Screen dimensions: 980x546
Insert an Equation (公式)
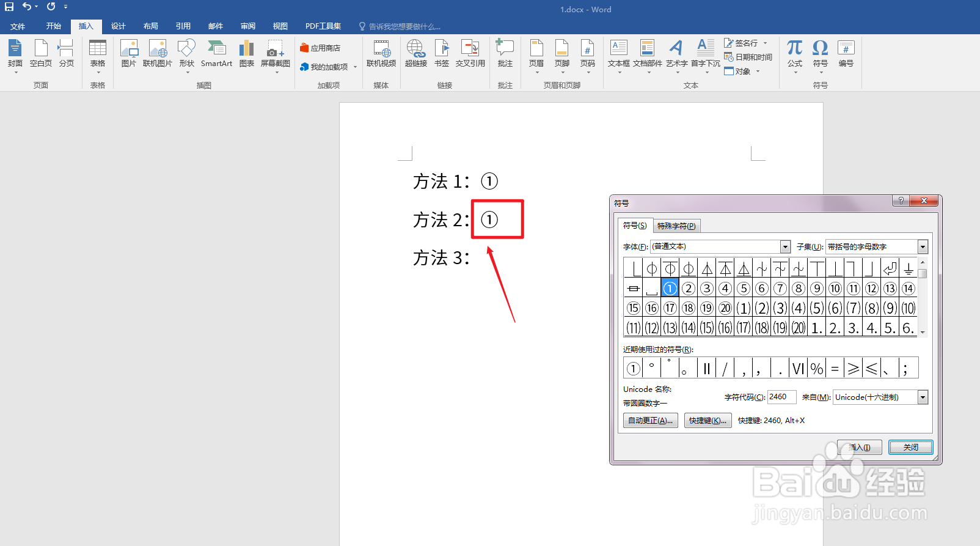[x=795, y=56]
